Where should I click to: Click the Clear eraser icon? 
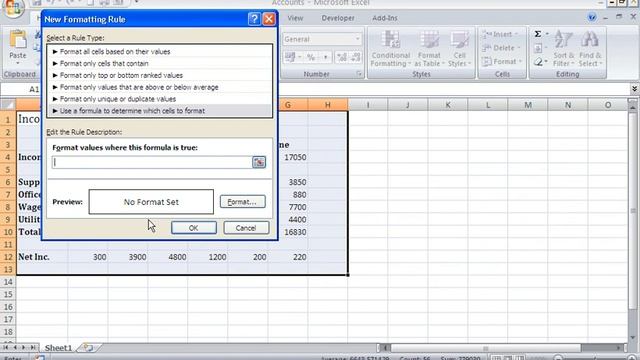coord(538,62)
